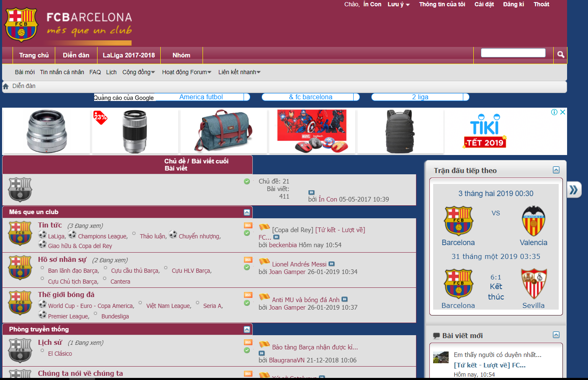Image resolution: width=588 pixels, height=380 pixels.
Task: Click the home icon beside Diễn đàn breadcrumb
Action: (6, 86)
